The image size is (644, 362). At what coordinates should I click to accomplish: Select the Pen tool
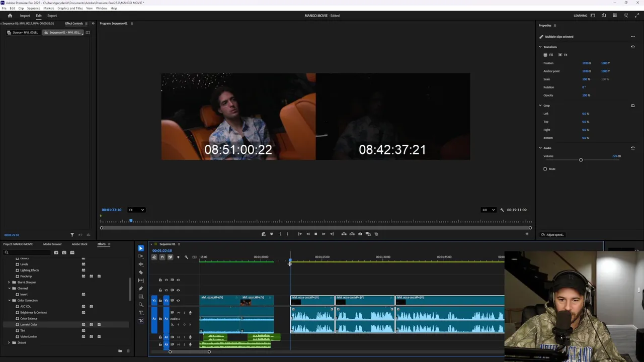pyautogui.click(x=141, y=289)
